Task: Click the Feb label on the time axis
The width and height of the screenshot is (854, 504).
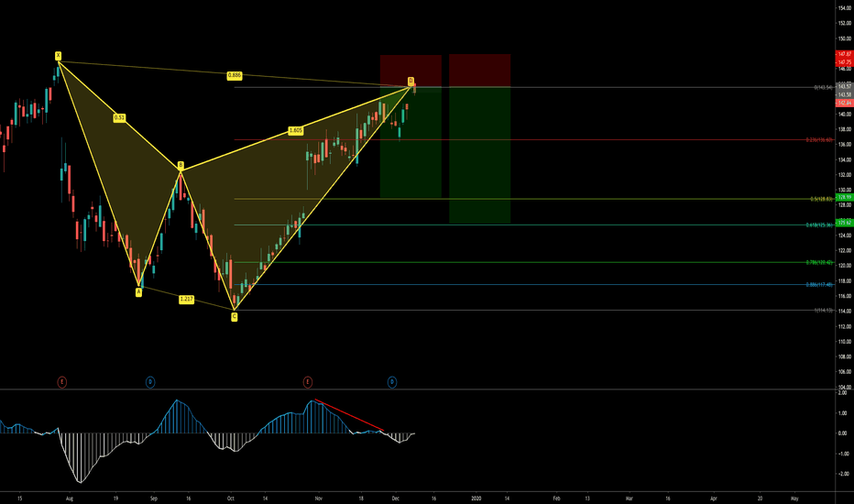Action: click(556, 499)
